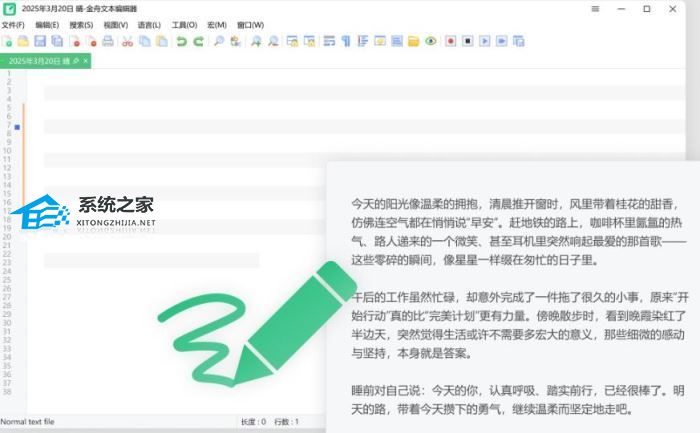Open the 文件(F) menu

click(x=13, y=25)
